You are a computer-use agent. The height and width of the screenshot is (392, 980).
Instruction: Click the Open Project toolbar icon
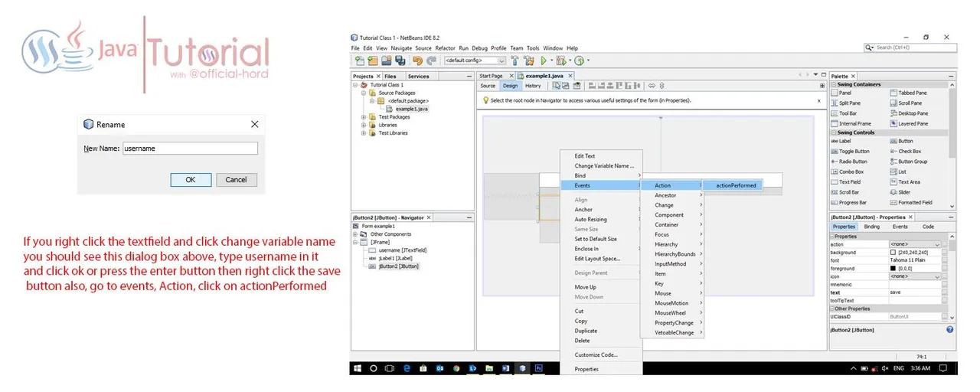tap(387, 60)
